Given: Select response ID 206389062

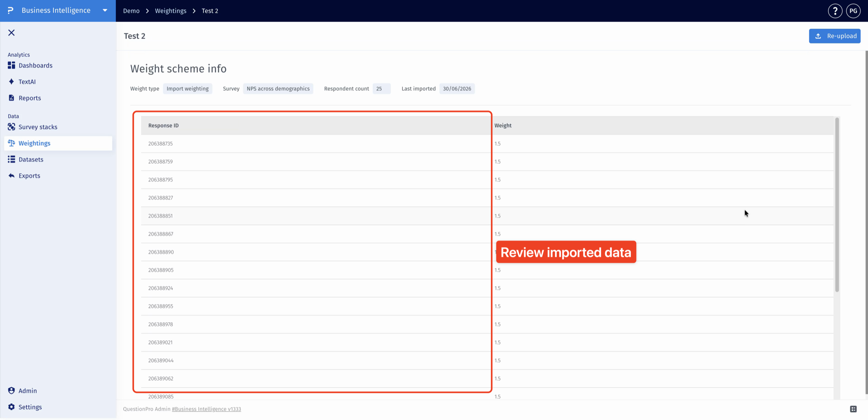Looking at the screenshot, I should coord(161,379).
